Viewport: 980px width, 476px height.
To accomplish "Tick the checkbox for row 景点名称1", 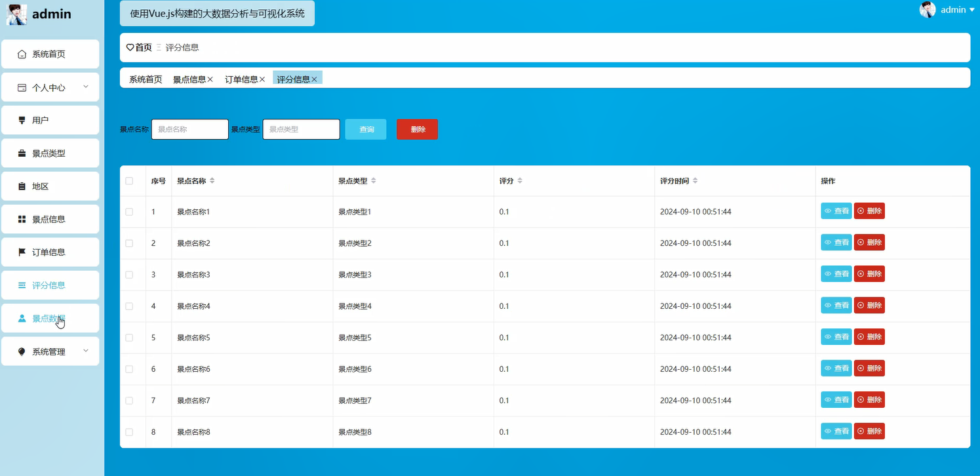I will pyautogui.click(x=129, y=212).
